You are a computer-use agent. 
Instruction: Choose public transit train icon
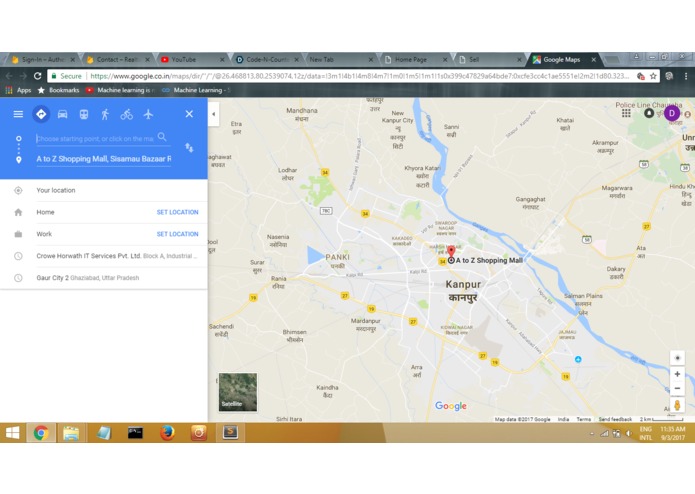point(84,114)
